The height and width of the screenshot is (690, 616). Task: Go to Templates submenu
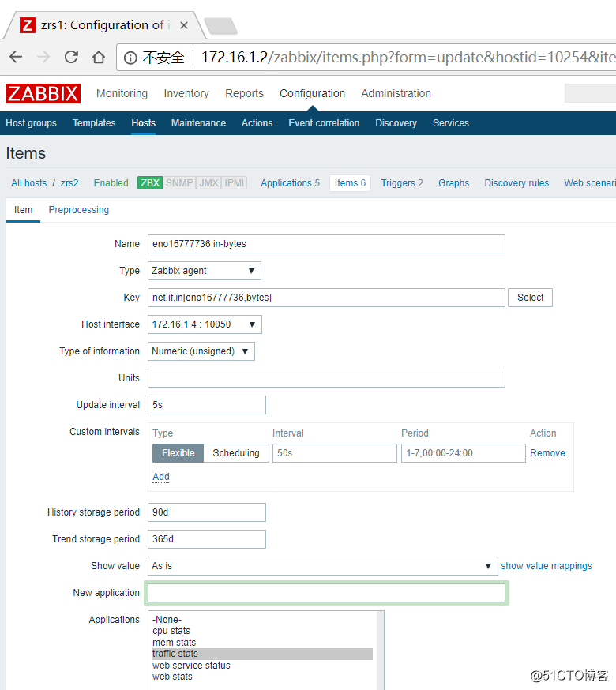click(94, 123)
